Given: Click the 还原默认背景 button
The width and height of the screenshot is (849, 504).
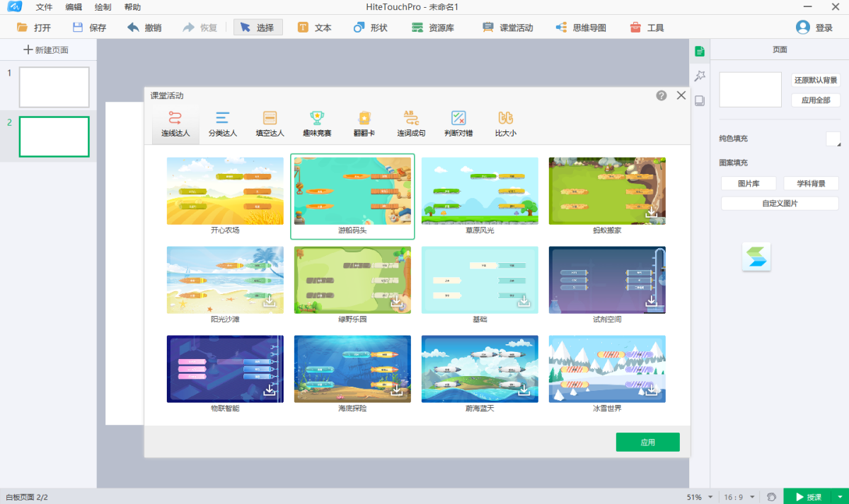Looking at the screenshot, I should pos(815,80).
